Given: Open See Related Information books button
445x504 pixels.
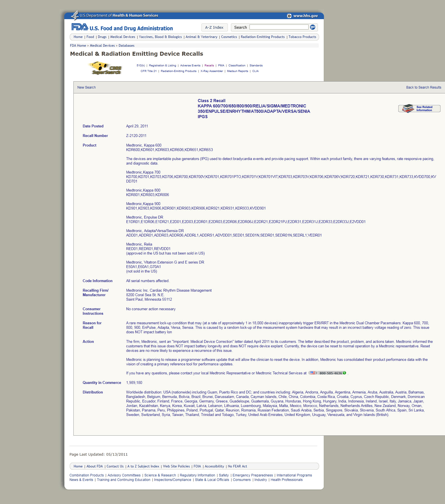Looking at the screenshot, I should point(419,109).
